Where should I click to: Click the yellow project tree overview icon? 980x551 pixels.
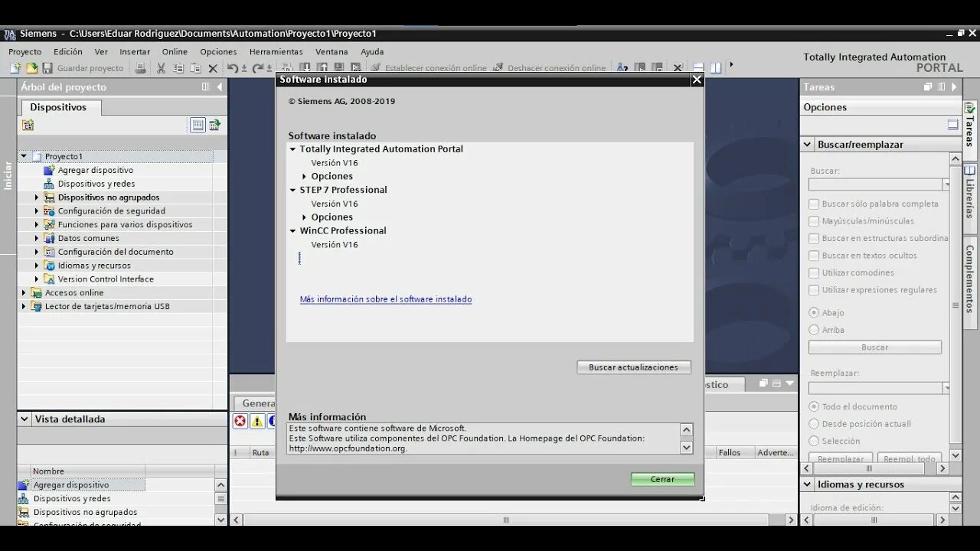point(28,125)
